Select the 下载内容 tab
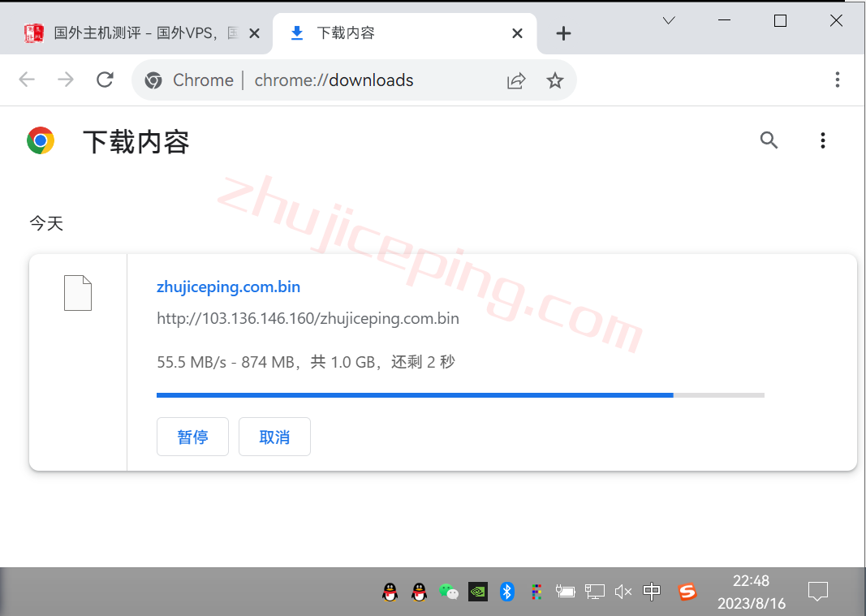Viewport: 866px width, 616px height. (x=404, y=34)
